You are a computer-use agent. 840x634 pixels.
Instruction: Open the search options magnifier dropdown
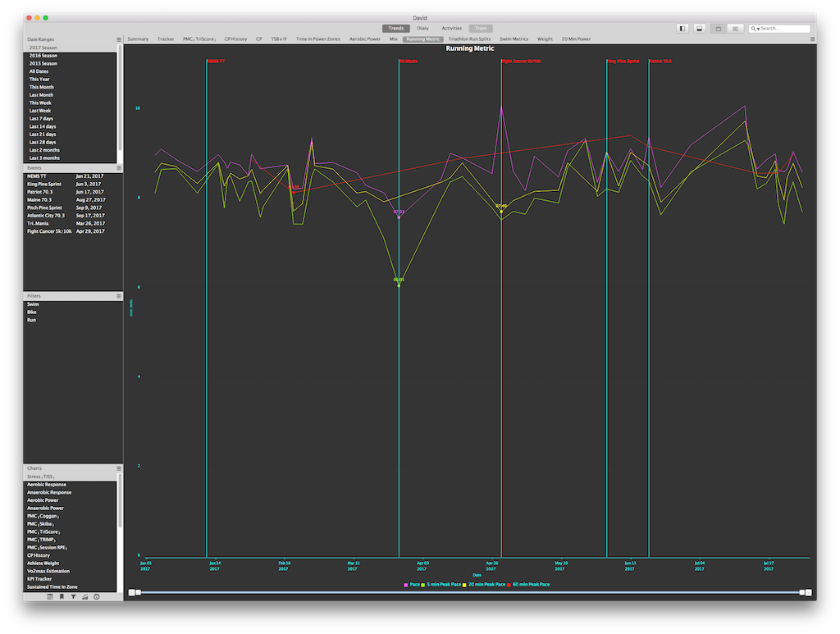755,29
